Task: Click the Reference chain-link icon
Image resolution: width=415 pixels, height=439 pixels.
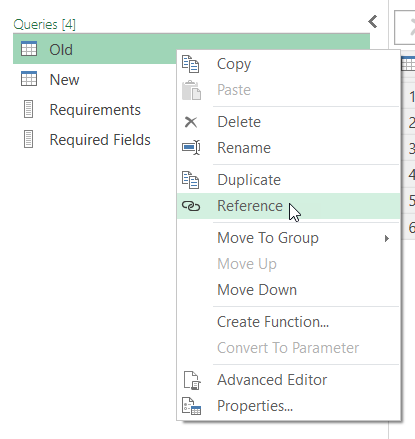Action: pyautogui.click(x=191, y=206)
